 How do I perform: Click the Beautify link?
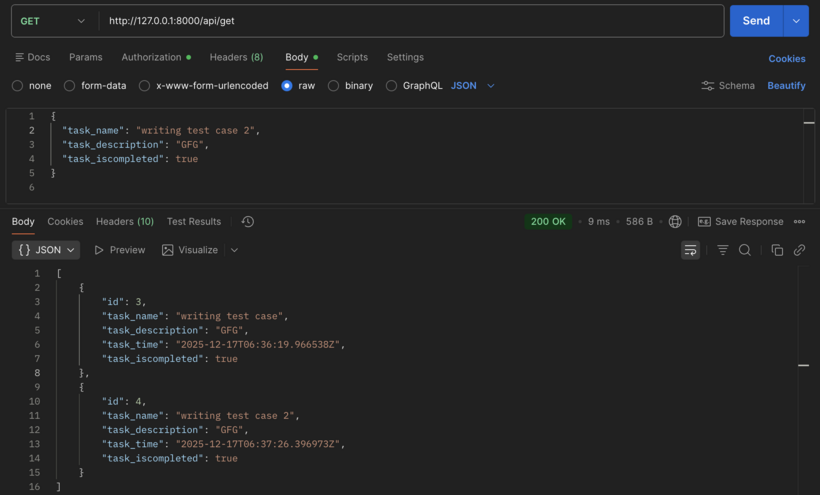(x=786, y=86)
